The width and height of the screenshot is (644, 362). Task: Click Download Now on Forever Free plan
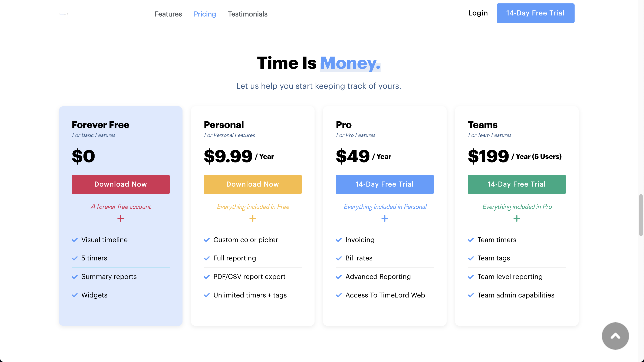point(121,184)
